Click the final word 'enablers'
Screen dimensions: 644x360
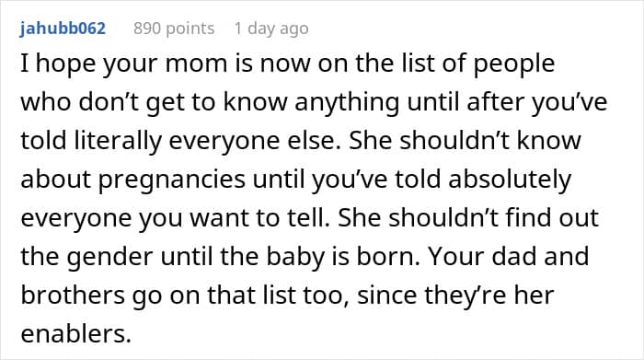[76, 333]
